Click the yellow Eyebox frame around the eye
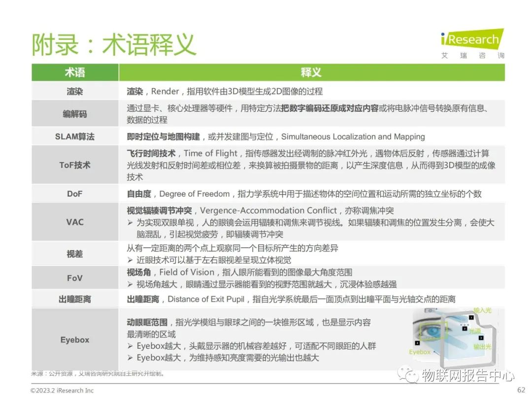Viewport: 532px width, 399px height. pos(433,331)
